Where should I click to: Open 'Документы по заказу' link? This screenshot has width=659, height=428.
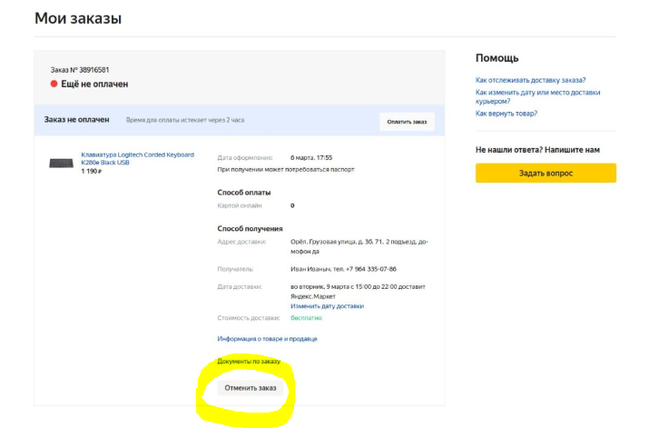click(x=249, y=361)
